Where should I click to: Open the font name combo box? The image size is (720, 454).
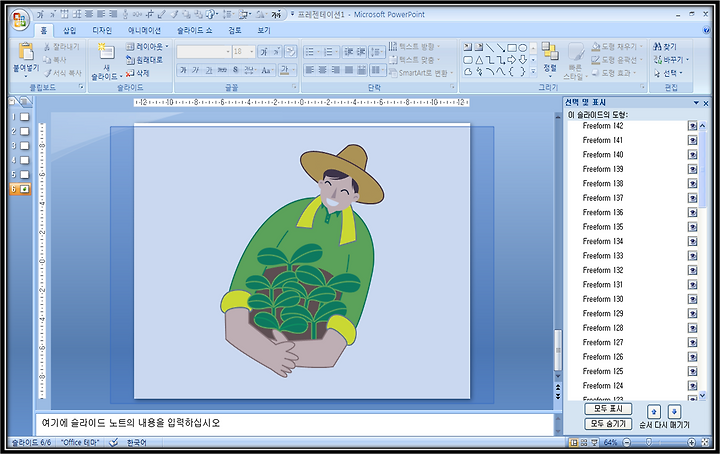point(203,52)
